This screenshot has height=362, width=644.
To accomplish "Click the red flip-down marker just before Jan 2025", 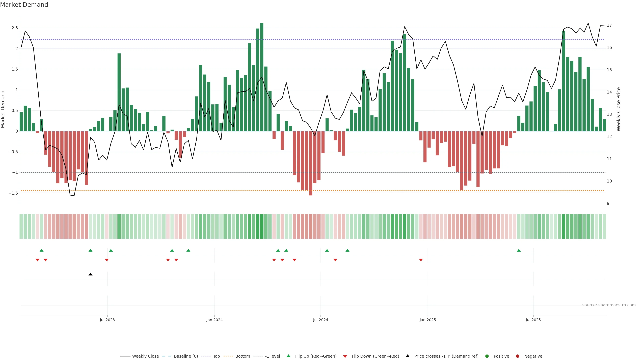I will [421, 260].
